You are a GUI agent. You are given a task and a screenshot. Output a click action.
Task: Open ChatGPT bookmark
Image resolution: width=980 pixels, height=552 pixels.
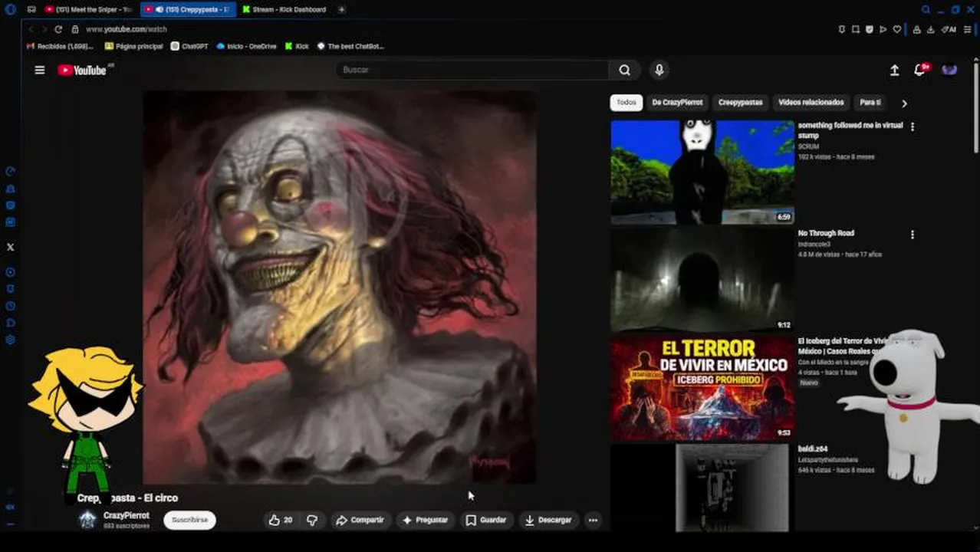[189, 46]
